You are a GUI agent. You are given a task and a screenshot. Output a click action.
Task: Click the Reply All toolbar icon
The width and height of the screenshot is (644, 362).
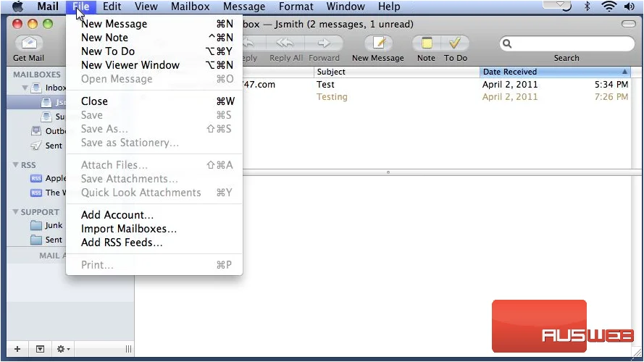click(x=285, y=43)
